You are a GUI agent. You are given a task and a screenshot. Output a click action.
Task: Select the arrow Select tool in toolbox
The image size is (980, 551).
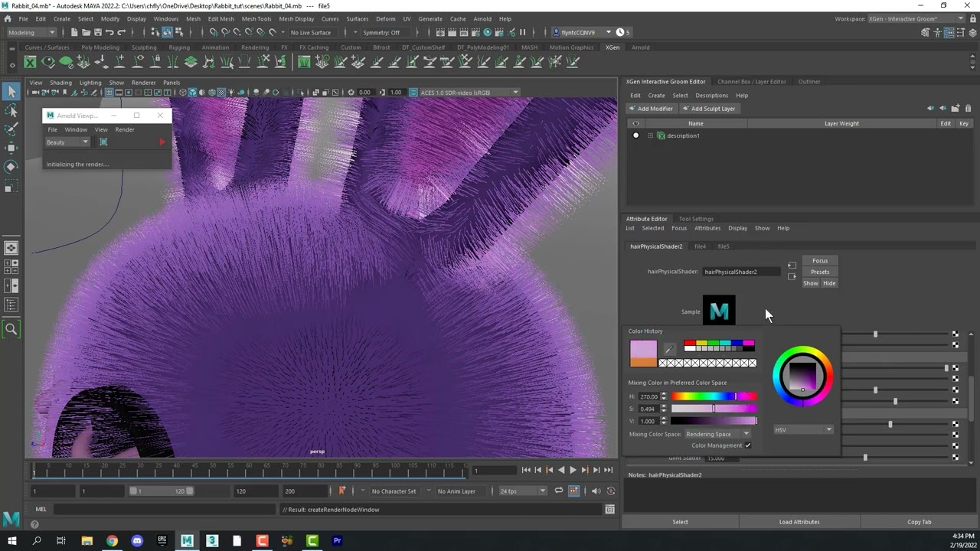[11, 92]
